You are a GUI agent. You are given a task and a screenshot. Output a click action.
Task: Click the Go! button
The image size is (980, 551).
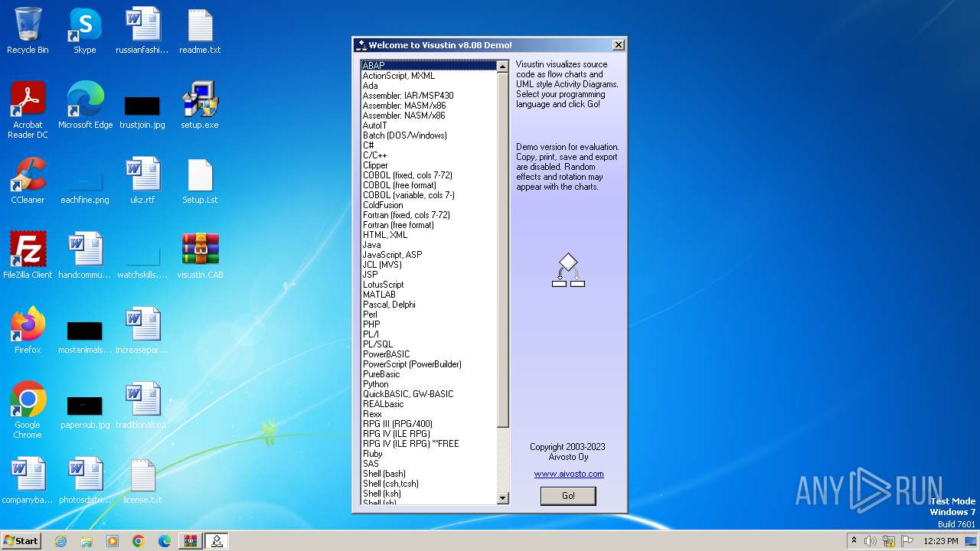[568, 496]
